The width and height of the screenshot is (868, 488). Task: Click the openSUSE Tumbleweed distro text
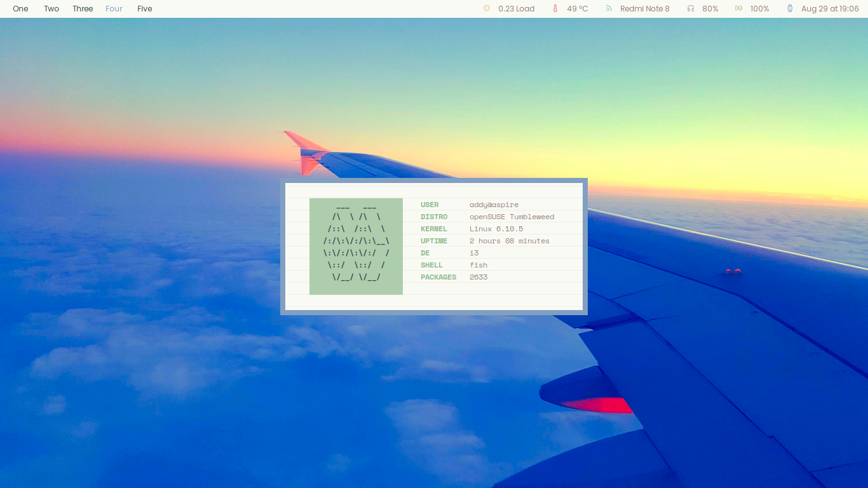512,217
